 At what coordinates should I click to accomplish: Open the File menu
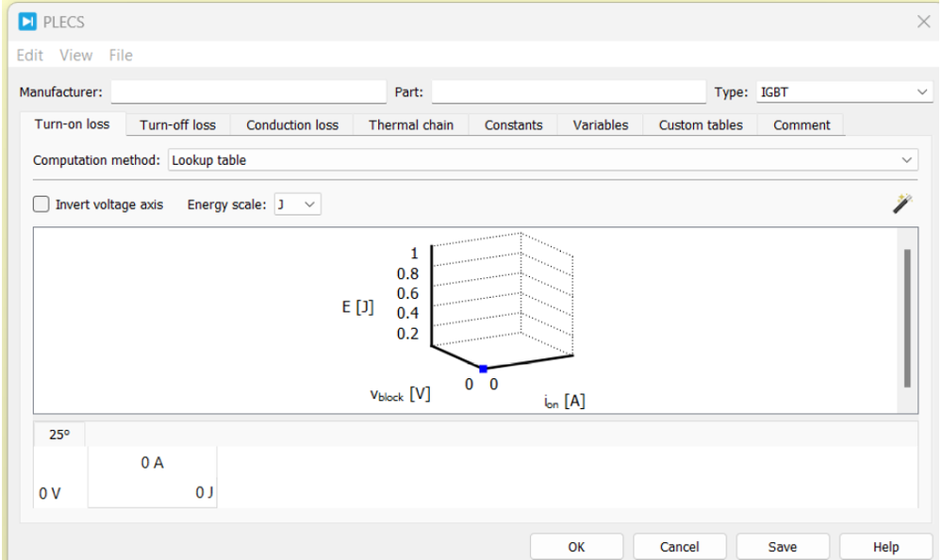[x=120, y=55]
